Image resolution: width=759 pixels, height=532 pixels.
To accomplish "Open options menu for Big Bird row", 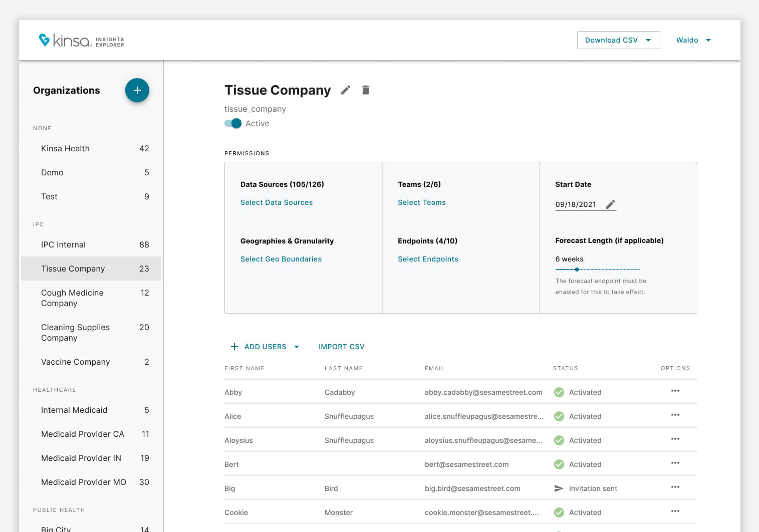I will (x=675, y=487).
